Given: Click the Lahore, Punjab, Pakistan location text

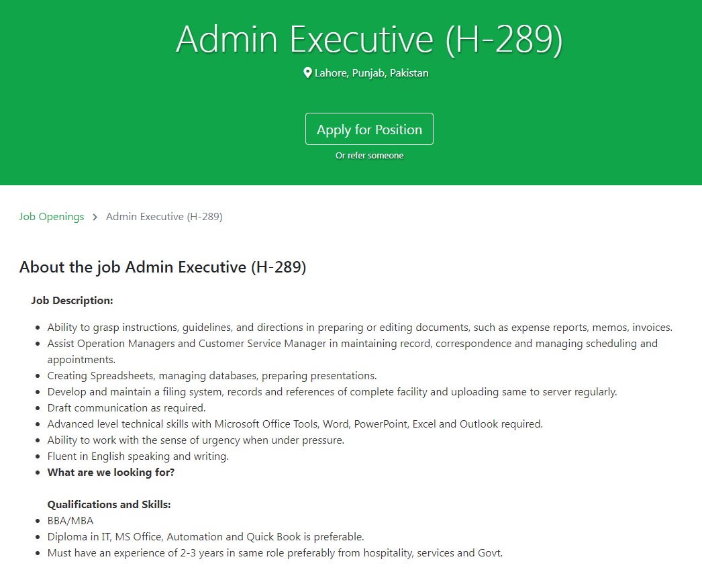Looking at the screenshot, I should tap(371, 73).
